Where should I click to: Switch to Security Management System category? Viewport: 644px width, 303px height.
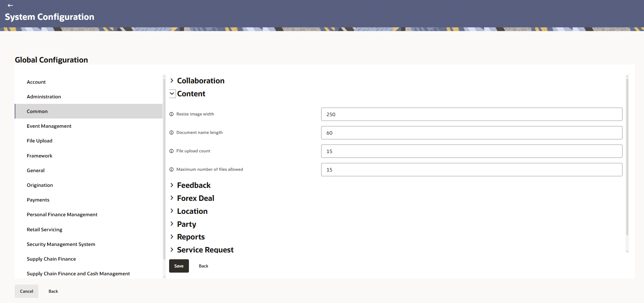(61, 244)
